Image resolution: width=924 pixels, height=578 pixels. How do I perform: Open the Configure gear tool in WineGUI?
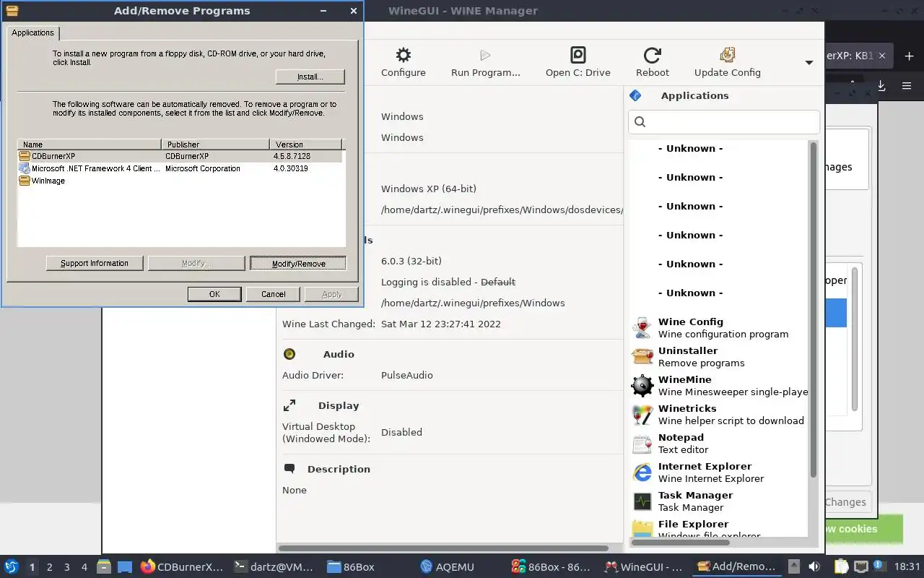(x=403, y=62)
